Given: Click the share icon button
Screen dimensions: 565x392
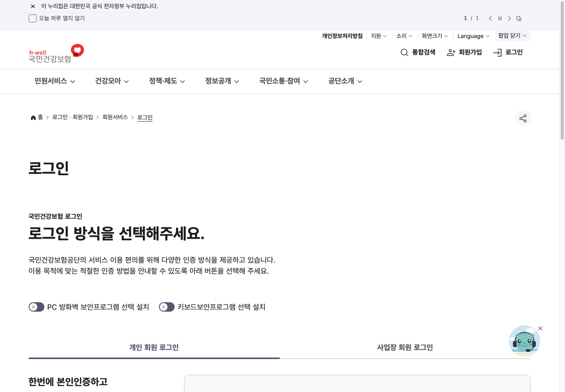Looking at the screenshot, I should pyautogui.click(x=523, y=118).
